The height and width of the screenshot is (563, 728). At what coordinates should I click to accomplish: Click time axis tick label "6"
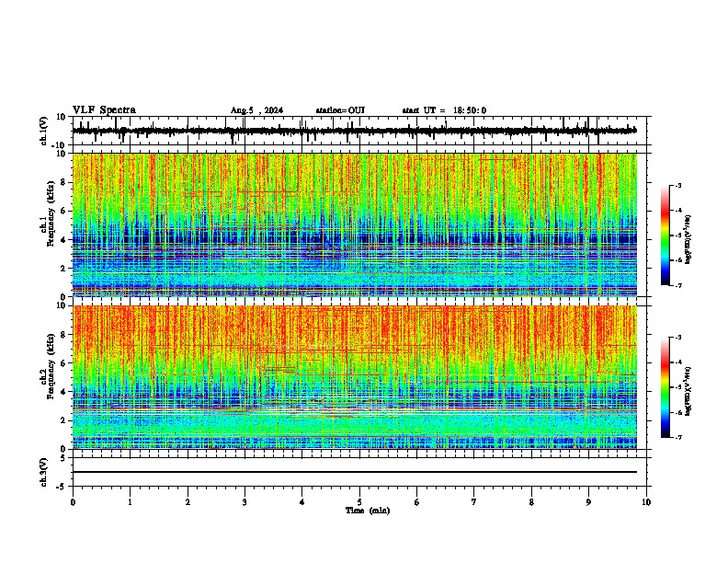click(x=417, y=502)
